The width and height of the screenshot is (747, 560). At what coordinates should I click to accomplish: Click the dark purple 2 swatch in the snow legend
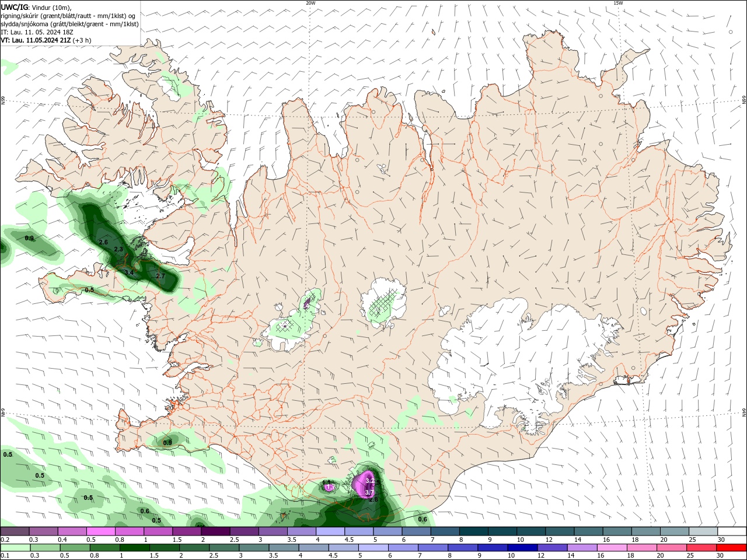(214, 531)
